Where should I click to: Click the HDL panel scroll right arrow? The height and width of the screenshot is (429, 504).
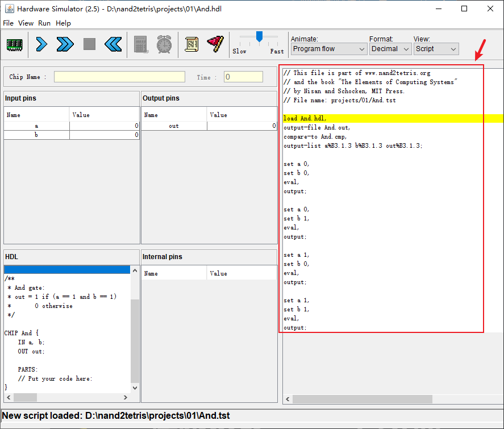pos(126,398)
